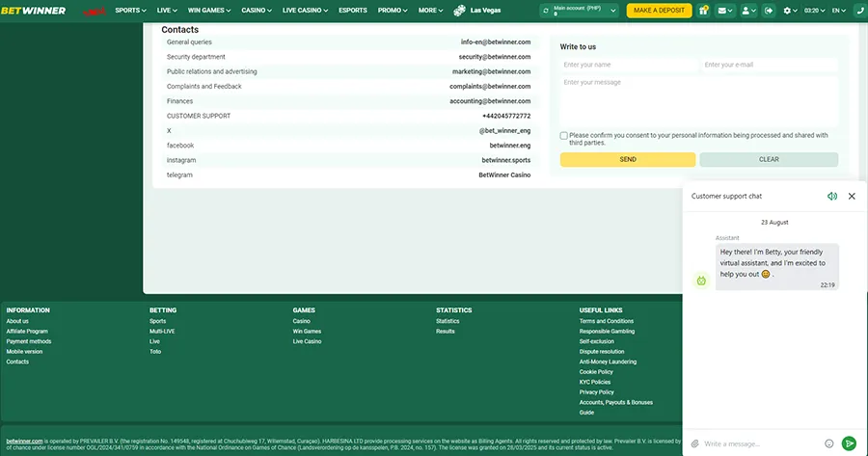Screen dimensions: 868x456
Task: Open security@betwinner.com email link
Action: tap(495, 57)
